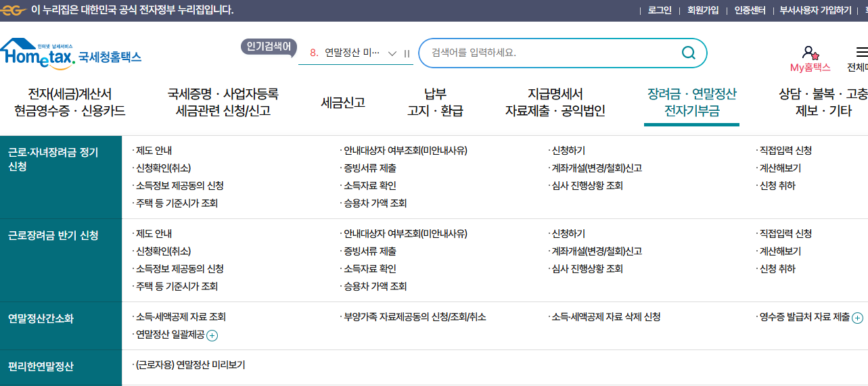The height and width of the screenshot is (386, 868).
Task: Open 계산해보기 under 정기 신청
Action: (780, 168)
